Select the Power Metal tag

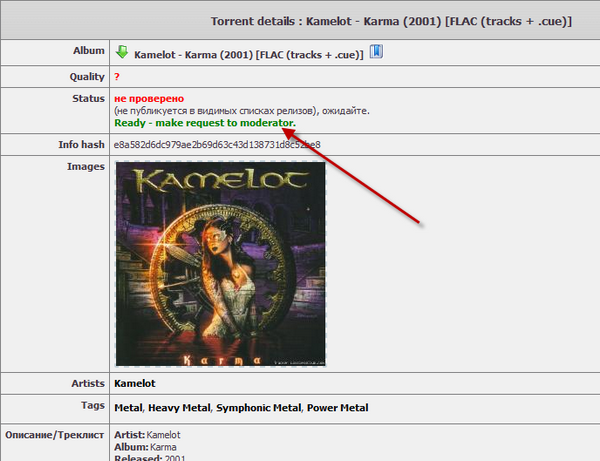click(x=338, y=408)
